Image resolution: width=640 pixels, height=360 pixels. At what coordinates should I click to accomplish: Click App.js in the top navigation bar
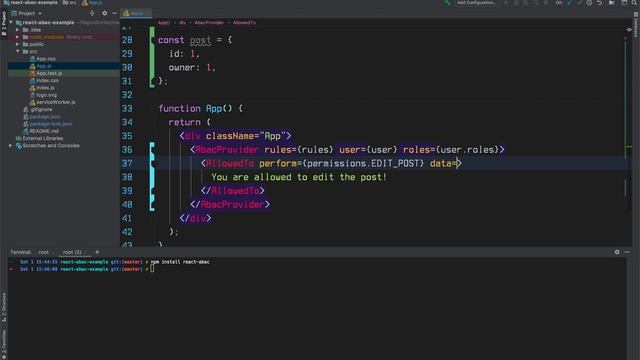(93, 3)
